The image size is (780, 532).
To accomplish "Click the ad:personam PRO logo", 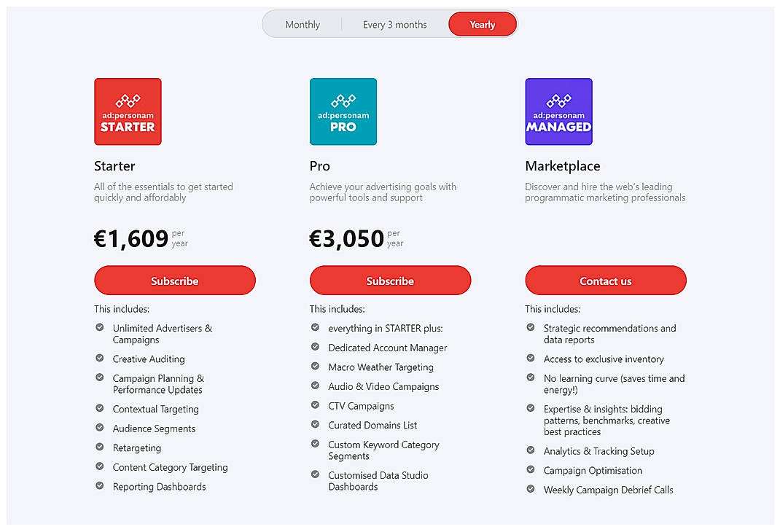I will pos(343,111).
